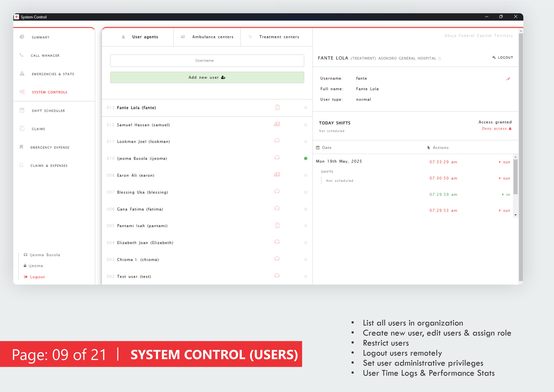The width and height of the screenshot is (554, 392).
Task: Open the Claims menu item
Action: tap(38, 129)
